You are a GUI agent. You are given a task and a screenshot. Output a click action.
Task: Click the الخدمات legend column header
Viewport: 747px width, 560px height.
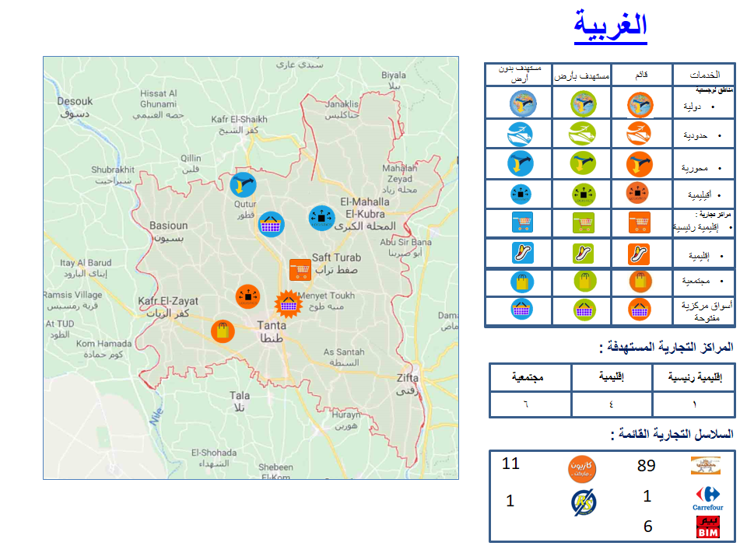[705, 75]
